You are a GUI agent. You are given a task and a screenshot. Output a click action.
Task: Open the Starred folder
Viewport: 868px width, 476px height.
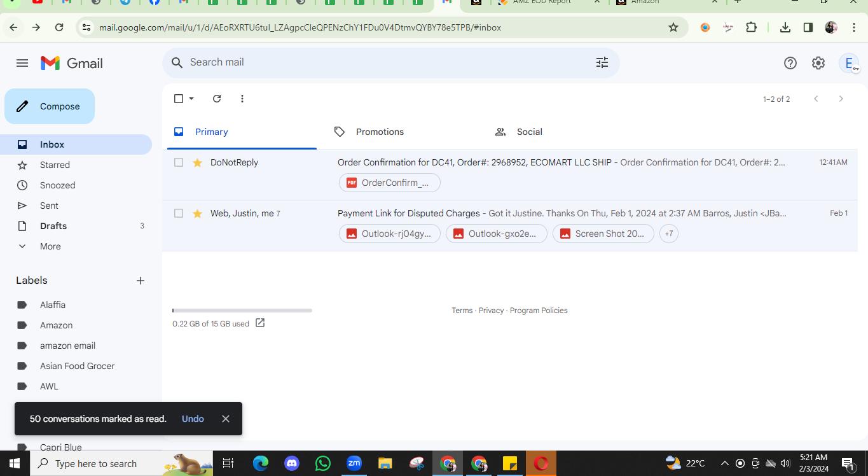pos(76,165)
